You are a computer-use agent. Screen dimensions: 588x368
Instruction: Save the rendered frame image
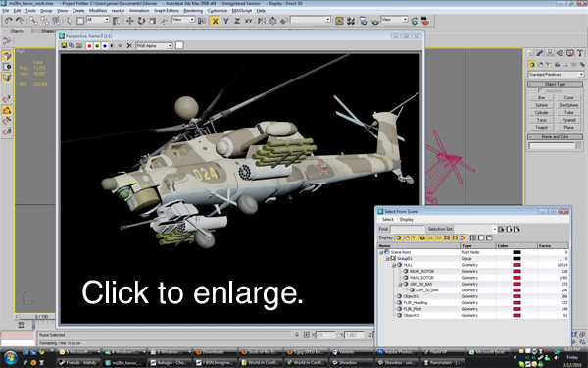[64, 45]
